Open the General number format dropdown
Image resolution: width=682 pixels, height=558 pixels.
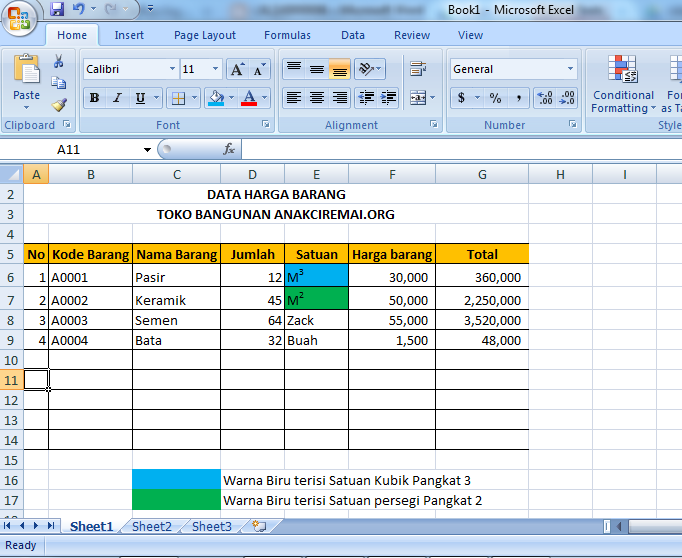pos(570,69)
